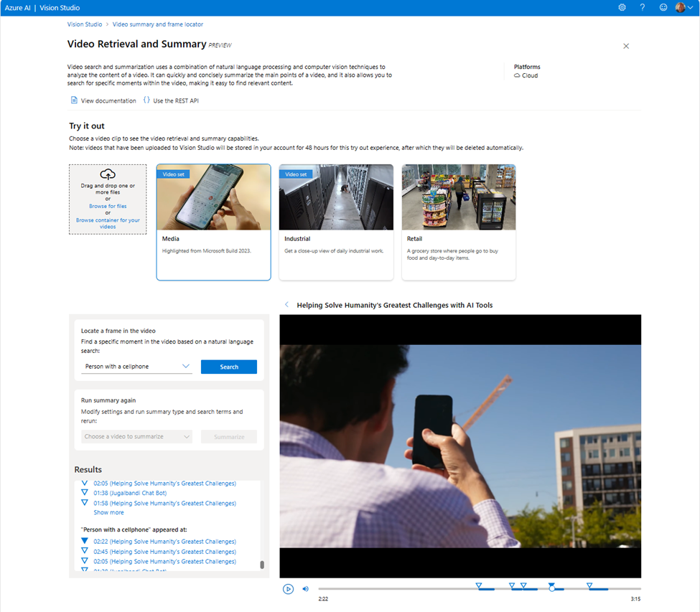Image resolution: width=700 pixels, height=612 pixels.
Task: Jump to 02:45 Helping Solve Humanity's result
Action: pos(164,552)
